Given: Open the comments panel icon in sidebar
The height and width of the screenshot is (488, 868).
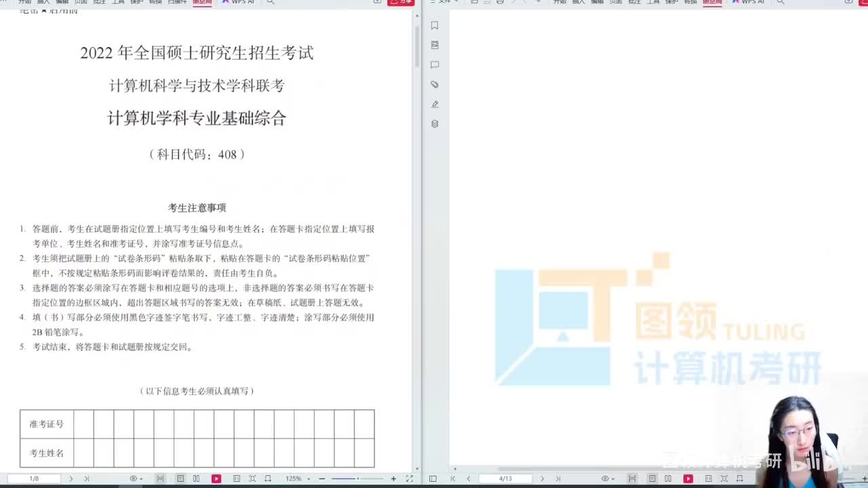Looking at the screenshot, I should click(x=435, y=65).
